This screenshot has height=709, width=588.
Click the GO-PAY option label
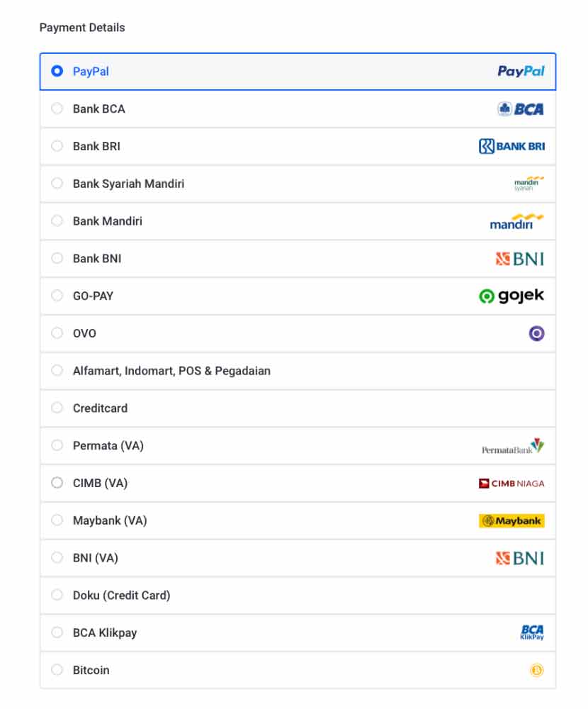93,296
